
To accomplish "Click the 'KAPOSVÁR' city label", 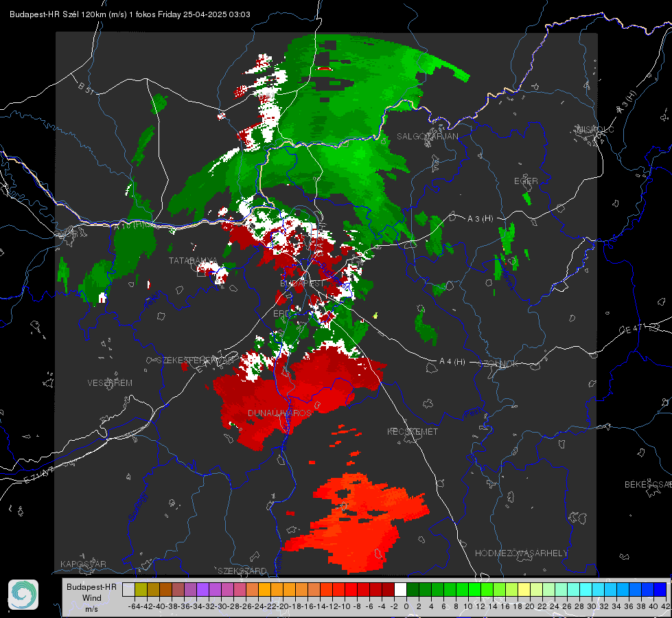I will [83, 564].
